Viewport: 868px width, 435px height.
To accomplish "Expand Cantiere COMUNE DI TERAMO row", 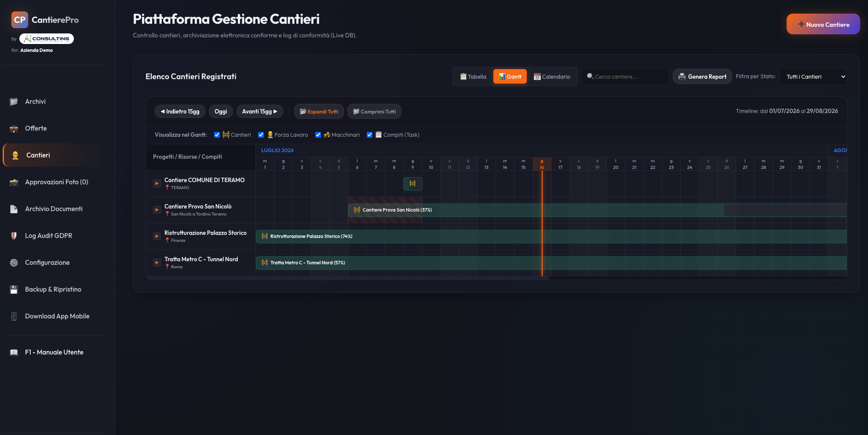I will coord(157,183).
